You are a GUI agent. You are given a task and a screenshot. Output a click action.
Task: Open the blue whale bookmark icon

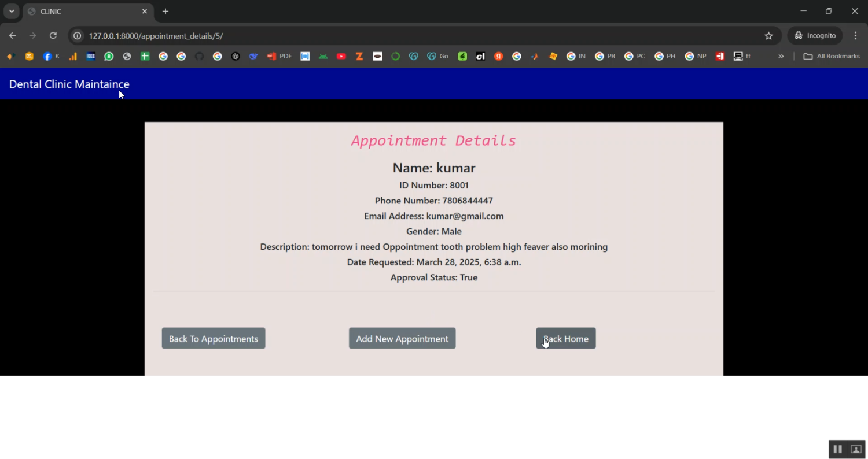coord(253,56)
